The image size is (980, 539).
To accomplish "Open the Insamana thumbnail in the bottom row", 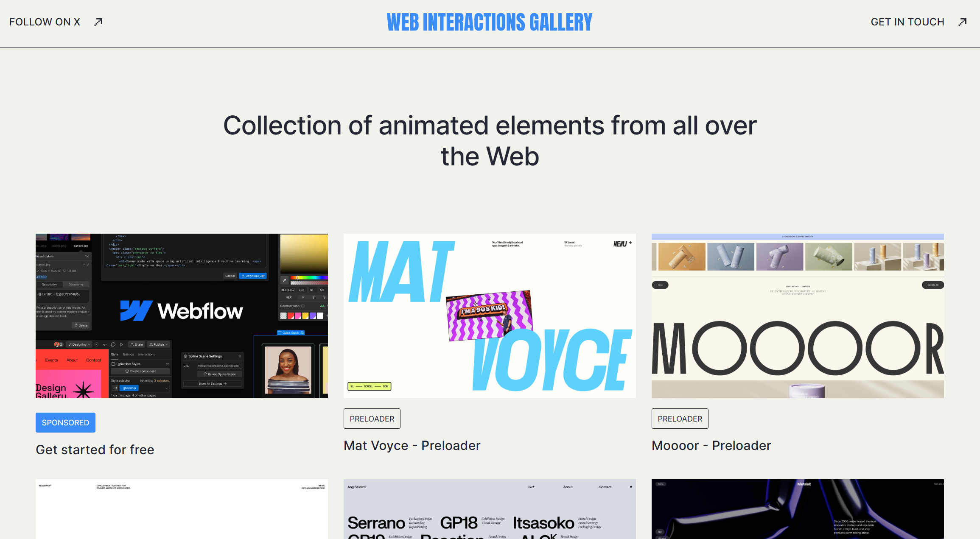I will click(182, 509).
